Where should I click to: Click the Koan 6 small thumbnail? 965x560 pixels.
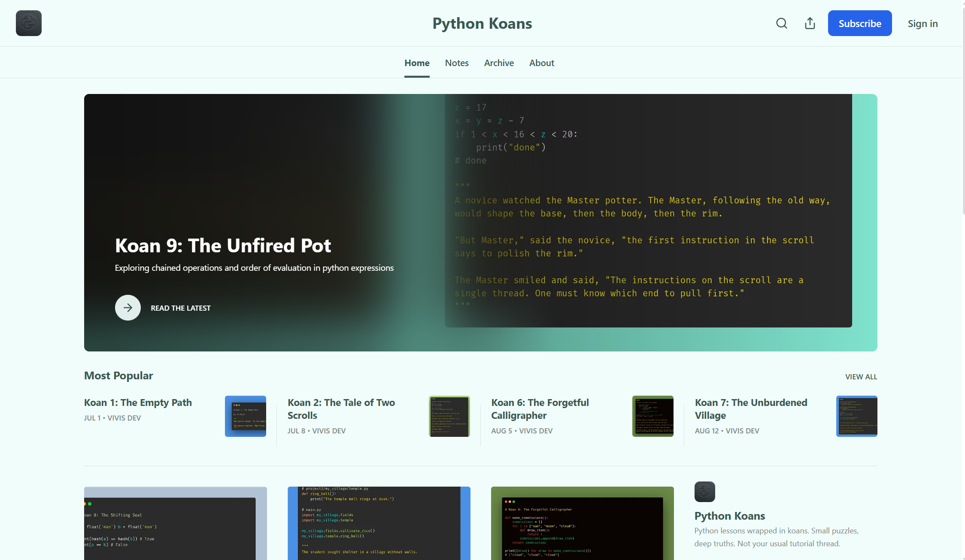click(653, 416)
